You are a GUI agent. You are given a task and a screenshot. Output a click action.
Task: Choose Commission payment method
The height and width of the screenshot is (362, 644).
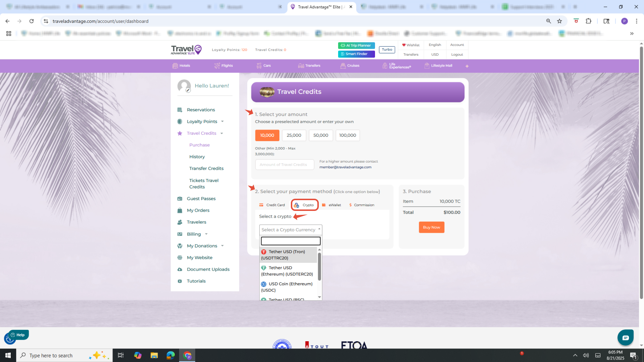(x=362, y=205)
